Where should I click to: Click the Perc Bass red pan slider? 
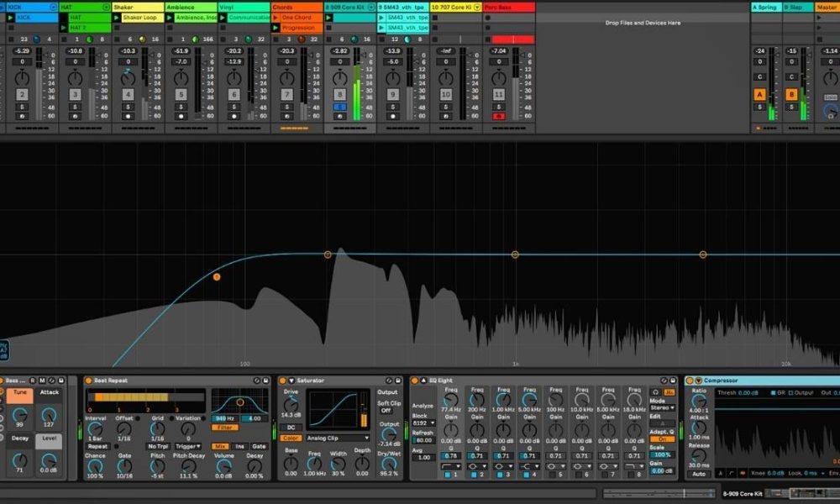point(512,39)
